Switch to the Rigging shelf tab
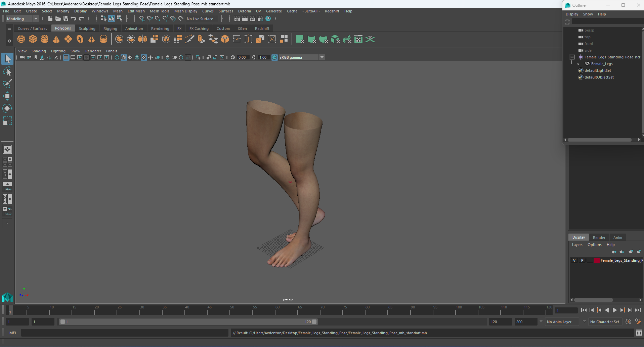 point(110,29)
